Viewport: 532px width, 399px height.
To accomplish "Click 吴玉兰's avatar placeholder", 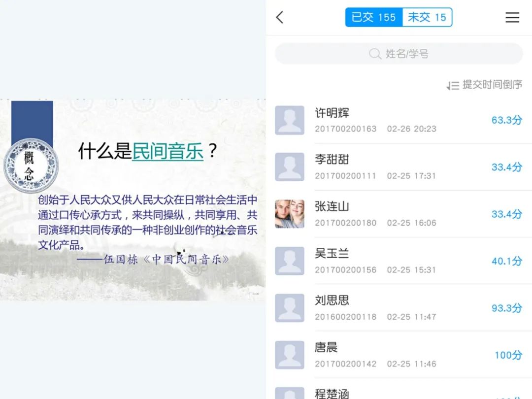I will click(x=290, y=261).
